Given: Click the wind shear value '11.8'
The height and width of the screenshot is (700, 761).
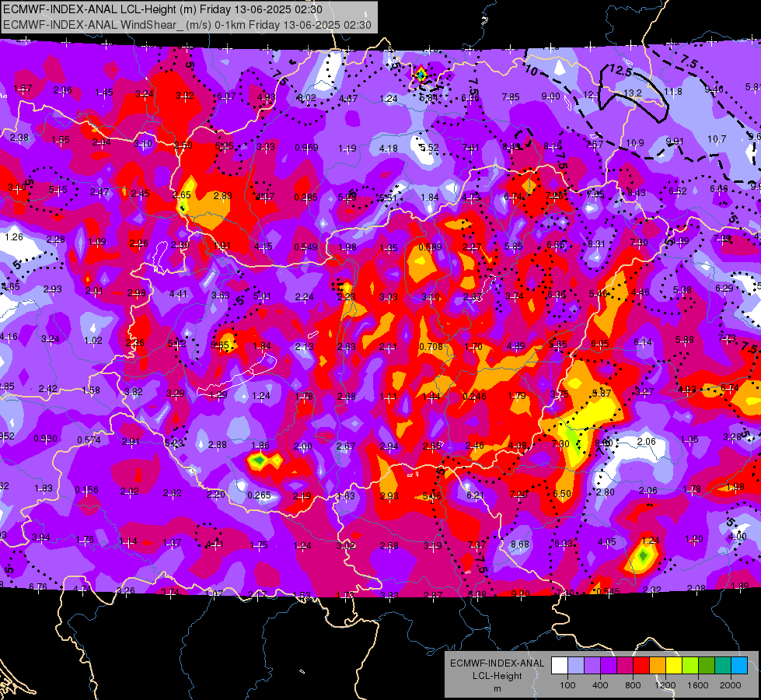Looking at the screenshot, I should [673, 91].
